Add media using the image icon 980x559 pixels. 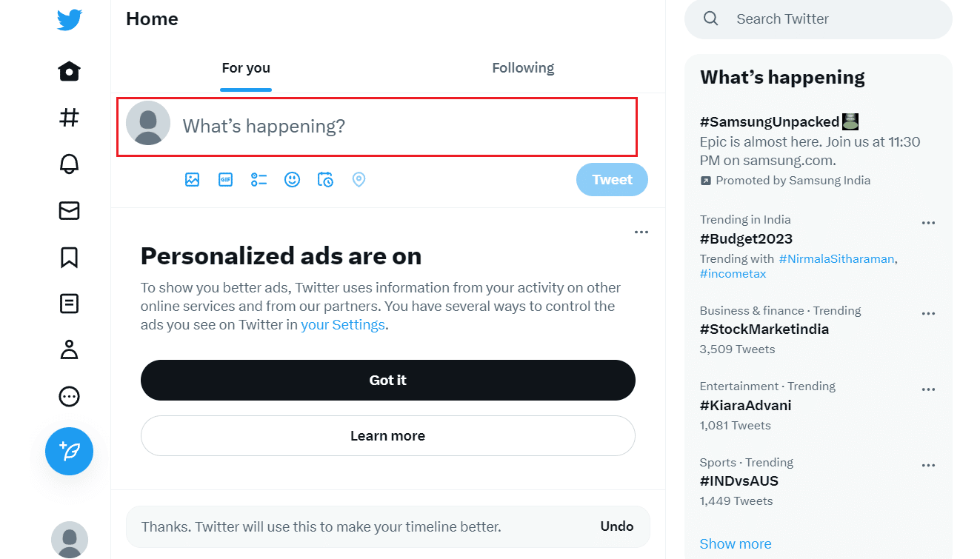click(193, 179)
